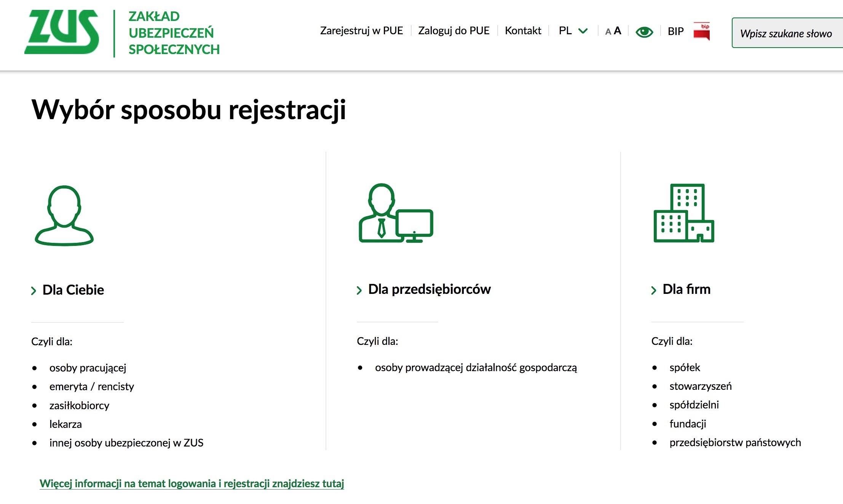Open Zarejestruj w PUE

(x=361, y=31)
